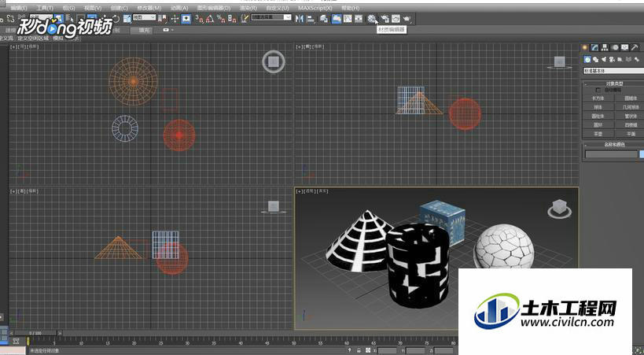Select the Geometry category icon
Image resolution: width=644 pixels, height=355 pixels.
pyautogui.click(x=587, y=60)
